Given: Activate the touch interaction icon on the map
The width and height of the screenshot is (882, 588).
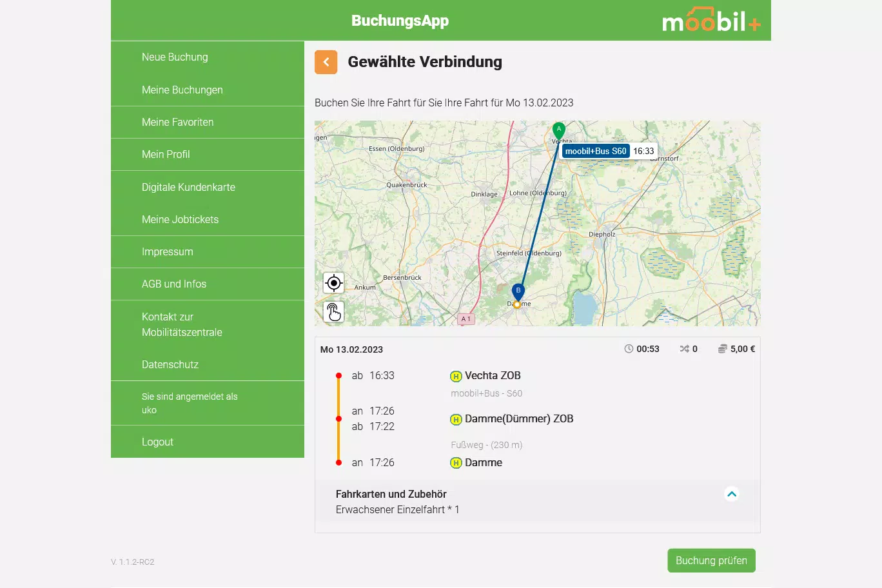Looking at the screenshot, I should [x=333, y=311].
